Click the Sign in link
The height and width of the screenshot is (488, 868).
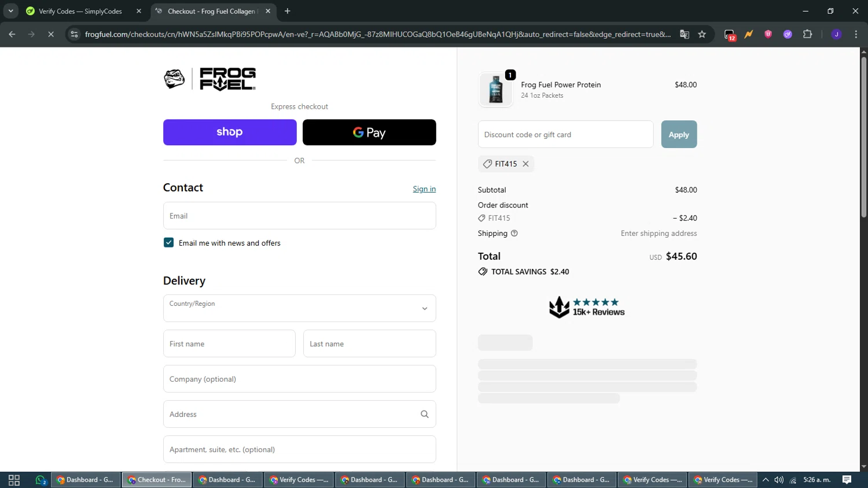tap(424, 189)
